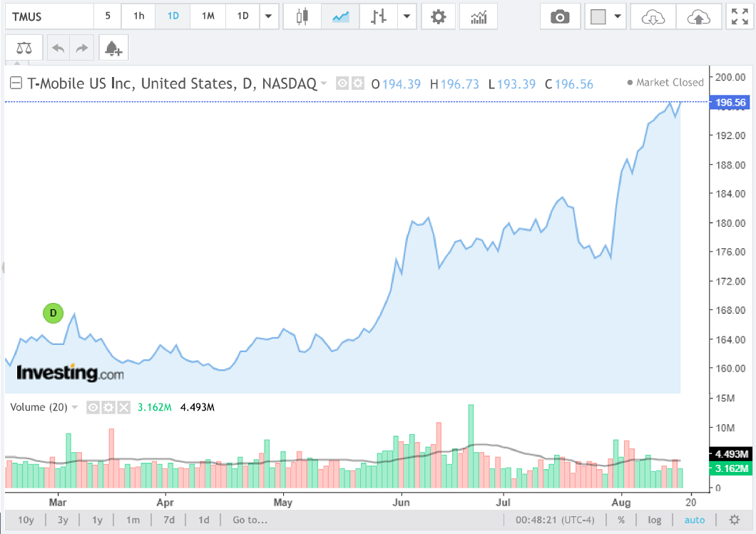Viewport: 756px width, 534px height.
Task: Open T-Mobile series settings gear
Action: click(357, 83)
